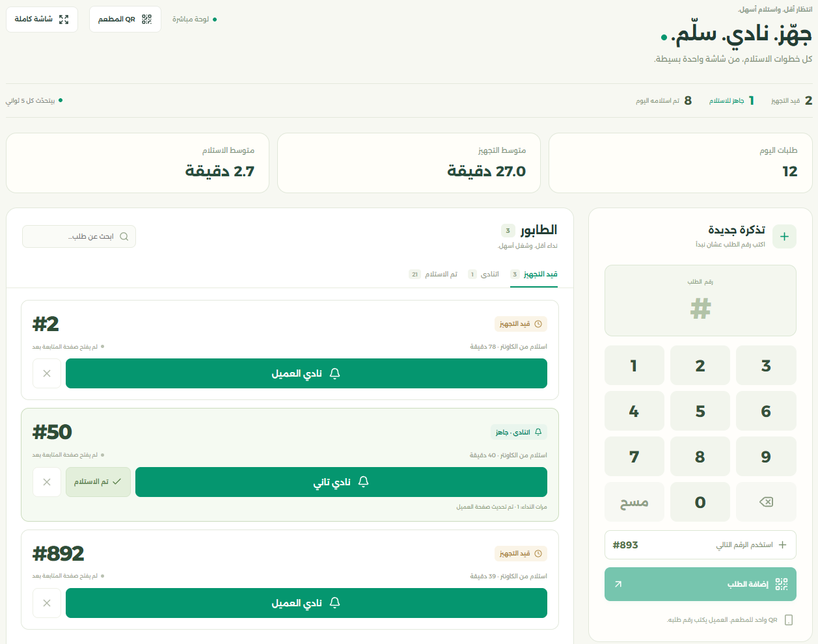The image size is (818, 644).
Task: Switch to انّادى tab
Action: pyautogui.click(x=484, y=275)
